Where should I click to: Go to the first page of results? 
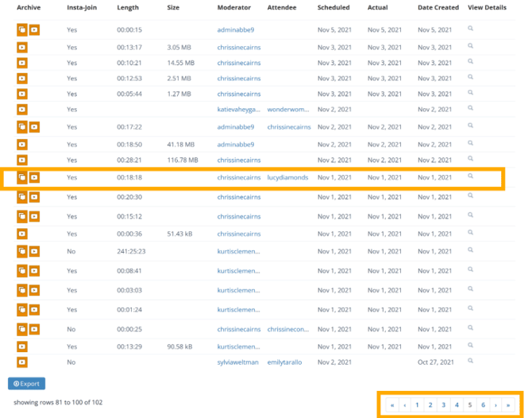[x=391, y=405]
